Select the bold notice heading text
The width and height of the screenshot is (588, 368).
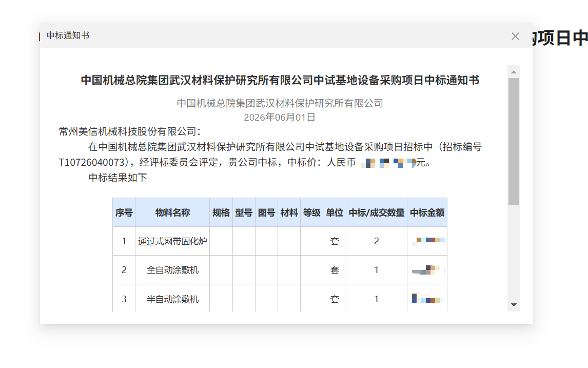pyautogui.click(x=280, y=80)
